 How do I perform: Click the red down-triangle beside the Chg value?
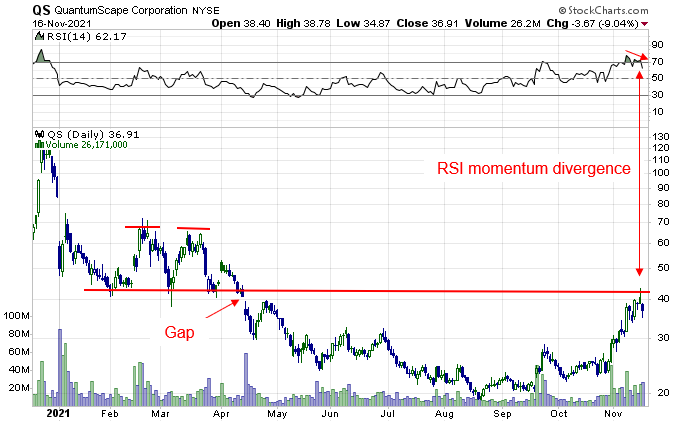point(645,24)
